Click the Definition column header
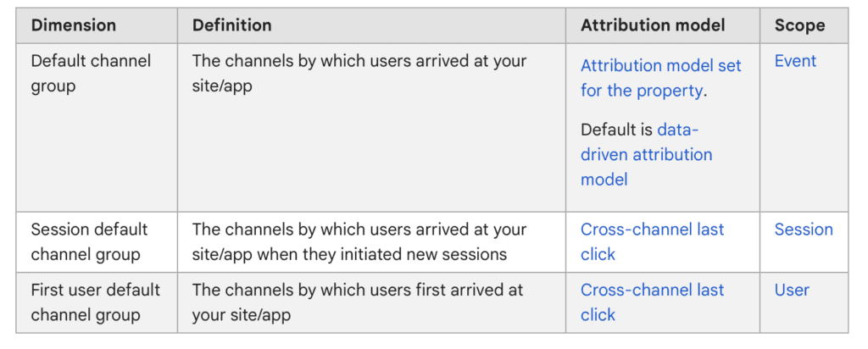Image resolution: width=868 pixels, height=349 pixels. click(232, 25)
